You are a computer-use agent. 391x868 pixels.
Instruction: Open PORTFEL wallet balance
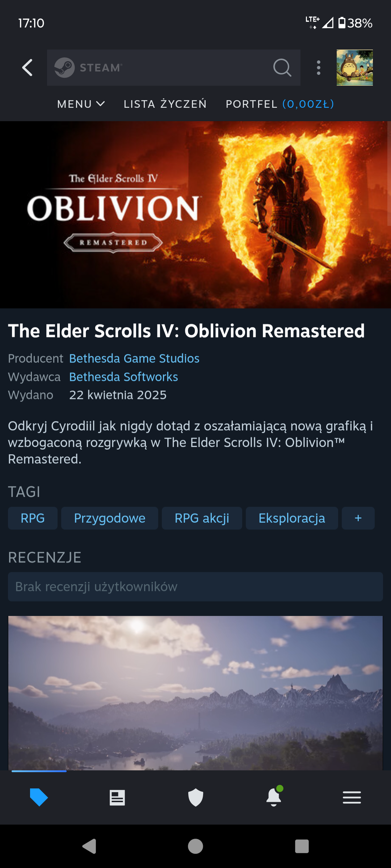[x=280, y=104]
